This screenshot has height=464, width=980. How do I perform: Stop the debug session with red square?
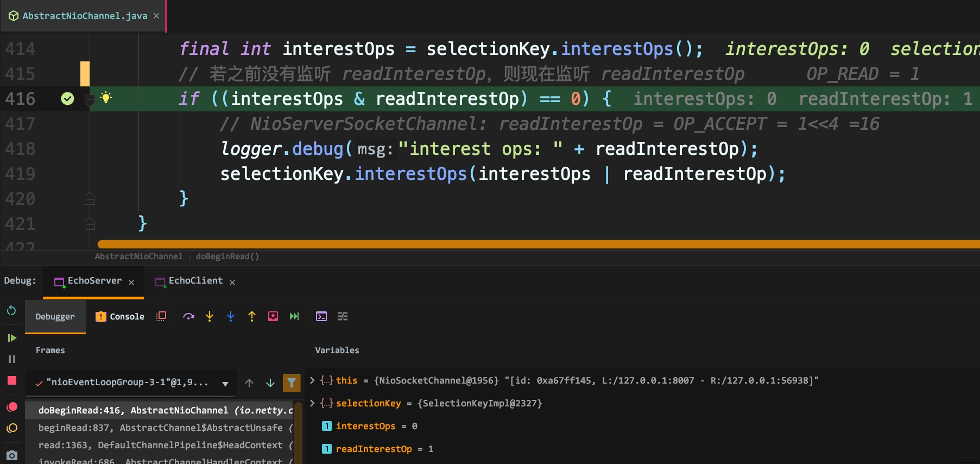pos(12,380)
